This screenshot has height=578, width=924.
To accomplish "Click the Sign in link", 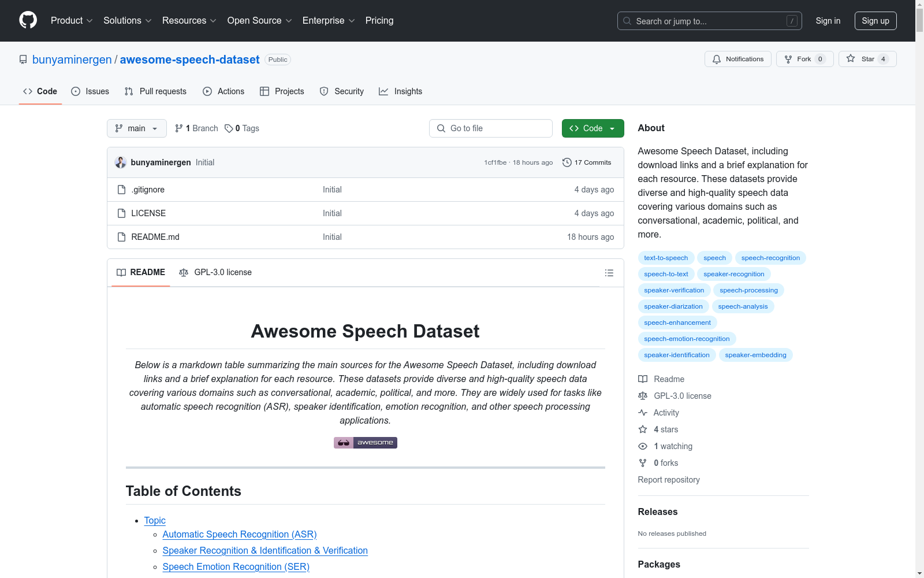I will (x=828, y=21).
